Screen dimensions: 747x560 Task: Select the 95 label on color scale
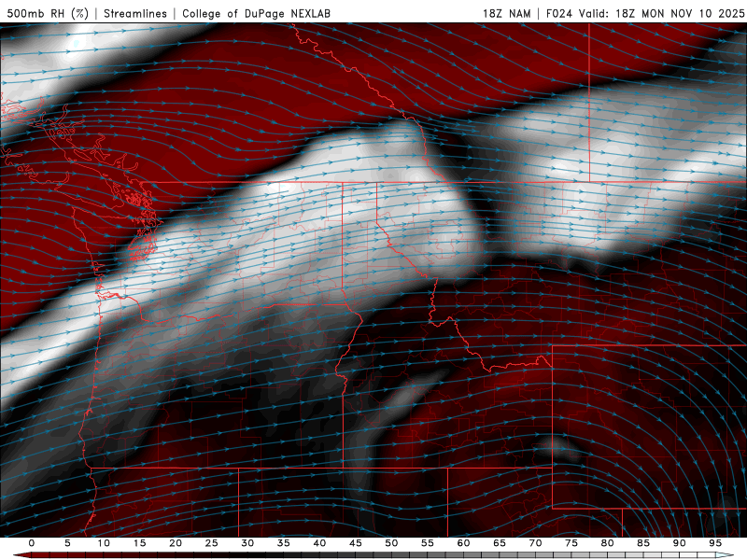[715, 543]
